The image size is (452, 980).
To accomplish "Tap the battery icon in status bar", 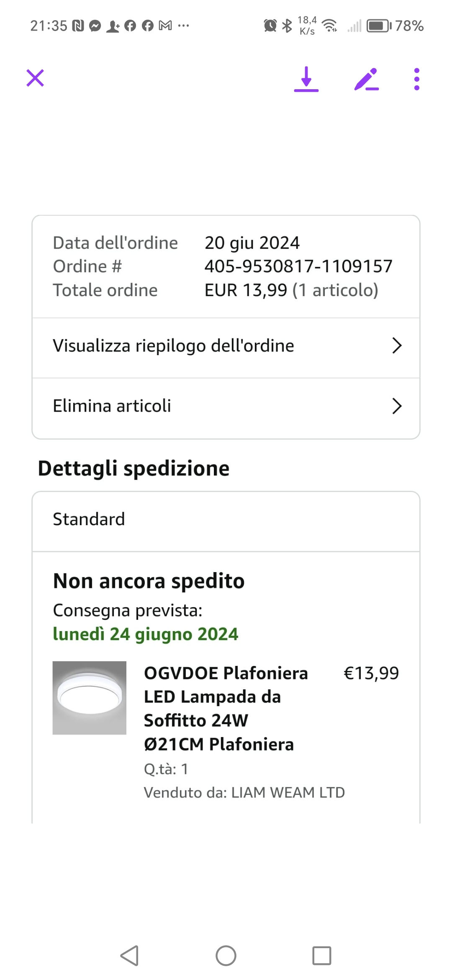I will coord(379,26).
